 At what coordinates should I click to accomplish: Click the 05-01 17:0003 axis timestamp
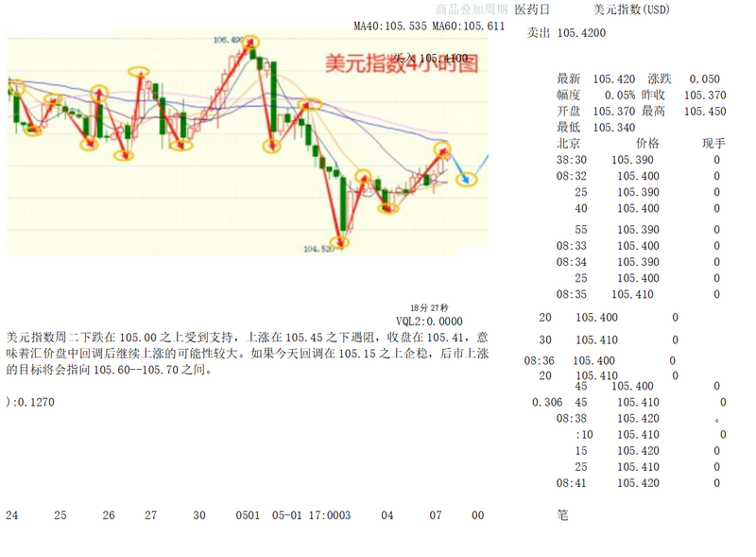312,515
